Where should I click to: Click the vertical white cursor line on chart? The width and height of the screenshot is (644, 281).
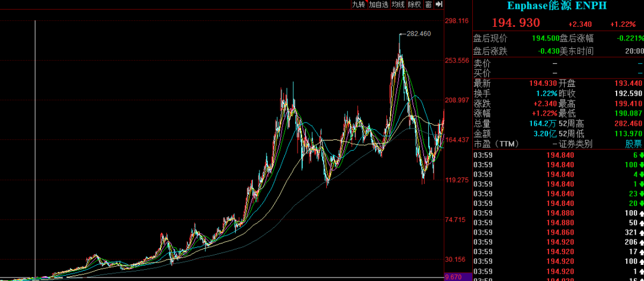pos(35,149)
